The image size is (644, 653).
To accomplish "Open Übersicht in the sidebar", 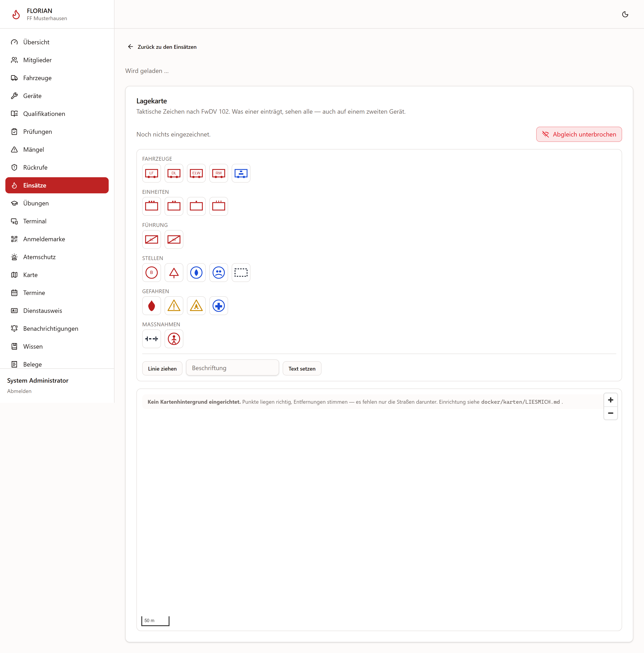I will coord(57,42).
